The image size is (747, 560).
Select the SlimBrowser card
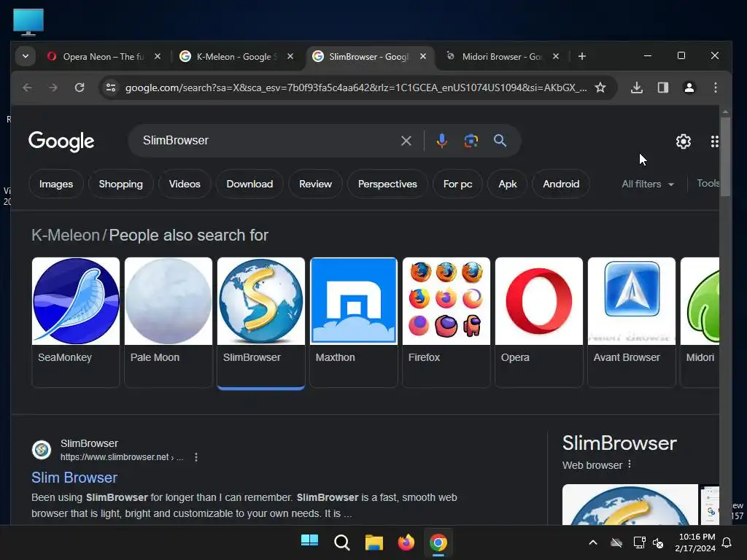261,322
